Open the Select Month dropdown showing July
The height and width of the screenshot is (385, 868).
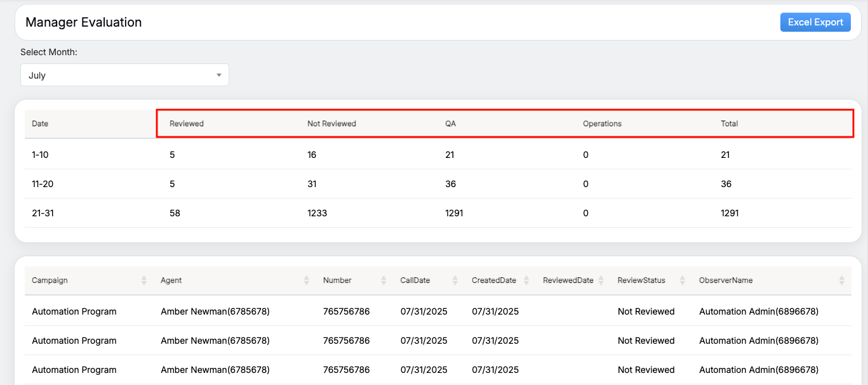(x=124, y=75)
